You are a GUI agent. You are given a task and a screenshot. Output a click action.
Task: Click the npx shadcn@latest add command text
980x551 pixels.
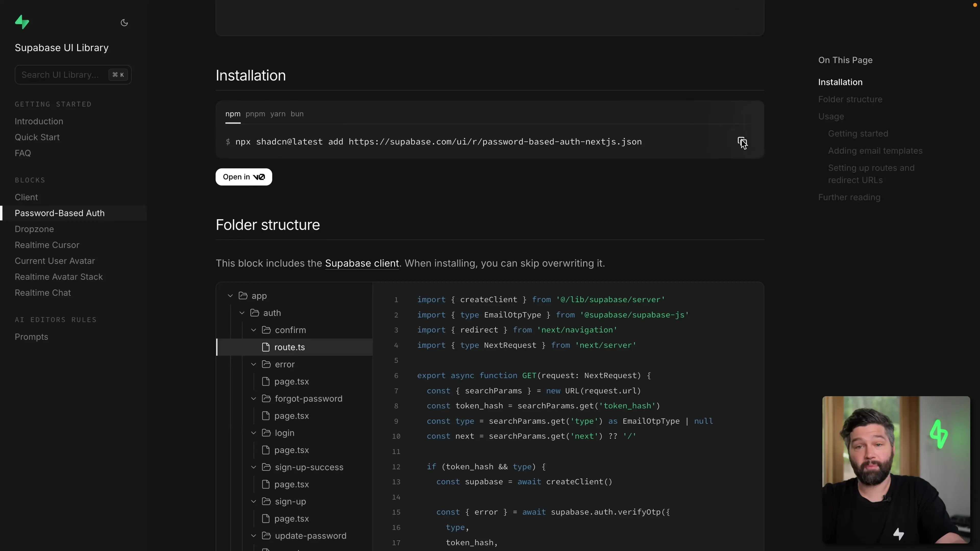438,142
